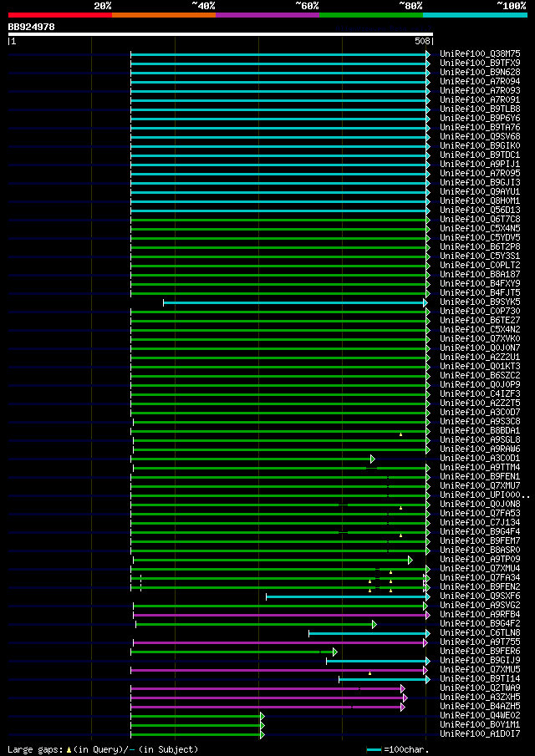Click the green alignment bar for B9FER6
Image resolution: width=535 pixels, height=756 pixels.
[234, 652]
